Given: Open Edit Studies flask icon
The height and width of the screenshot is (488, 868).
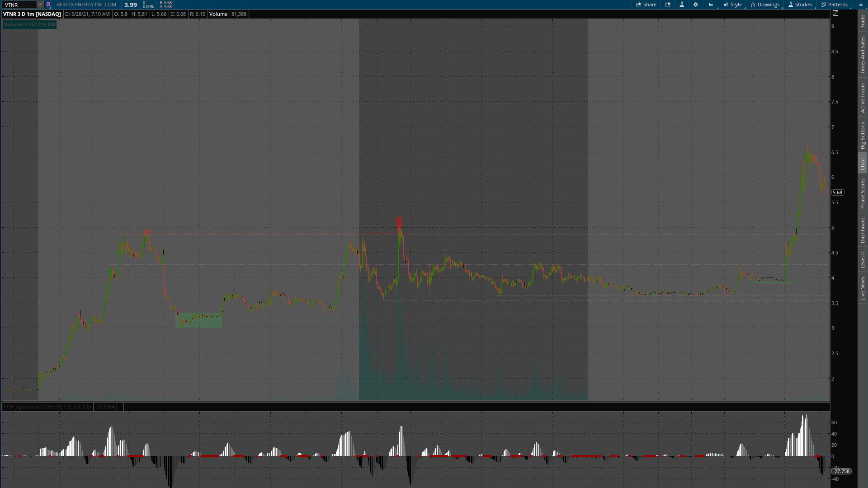Looking at the screenshot, I should [682, 5].
